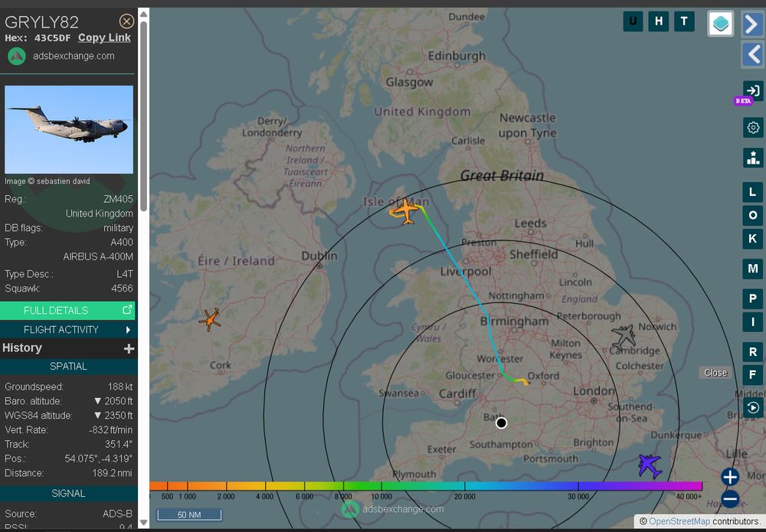Click the AIRBUS A-400M type text
This screenshot has height=532, width=766.
98,256
